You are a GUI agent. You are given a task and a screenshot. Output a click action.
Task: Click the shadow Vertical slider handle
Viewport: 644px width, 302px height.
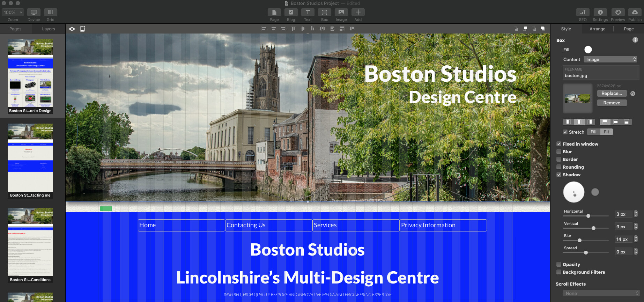(593, 228)
